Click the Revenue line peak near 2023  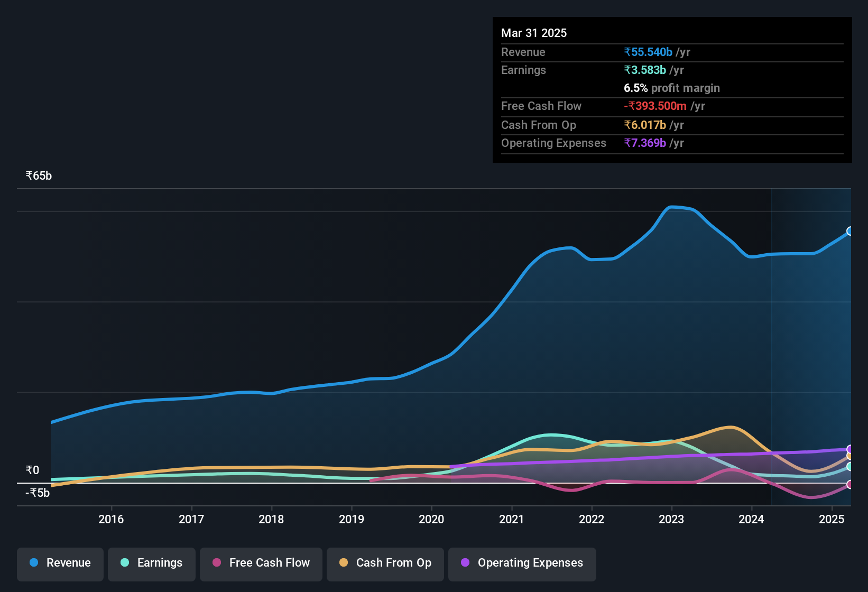coord(671,207)
